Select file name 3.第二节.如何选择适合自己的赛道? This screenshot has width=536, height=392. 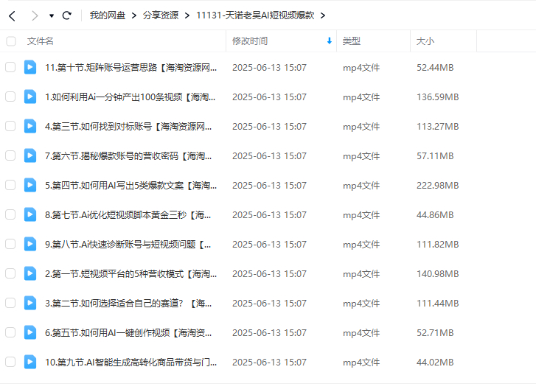[x=128, y=303]
